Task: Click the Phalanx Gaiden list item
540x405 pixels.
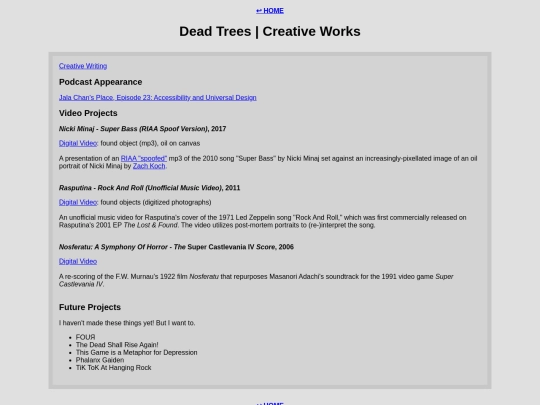Action: 100,360
